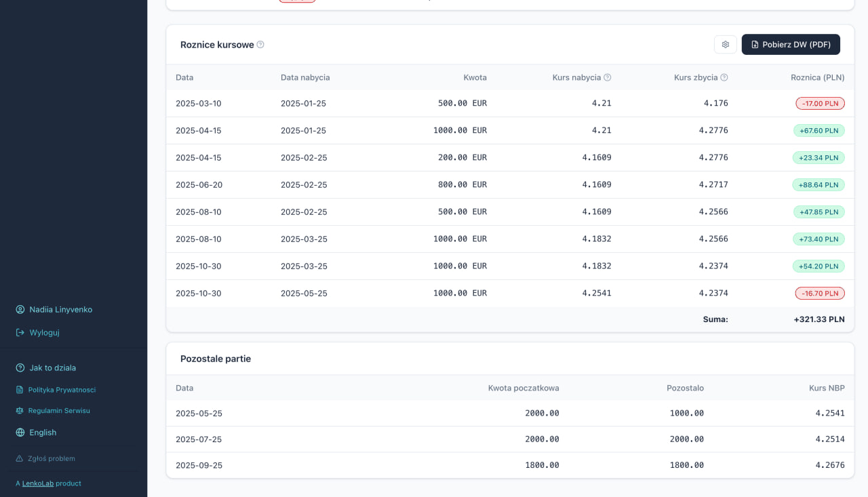Click the 4.2717 Kurs zbycia value
This screenshot has width=868, height=497.
pyautogui.click(x=713, y=185)
